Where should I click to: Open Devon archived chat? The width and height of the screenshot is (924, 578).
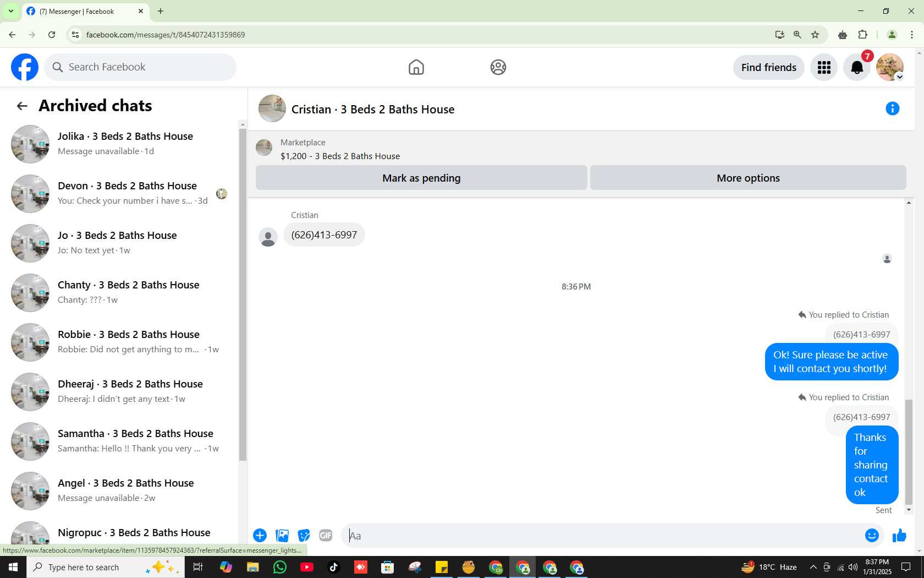pos(120,194)
